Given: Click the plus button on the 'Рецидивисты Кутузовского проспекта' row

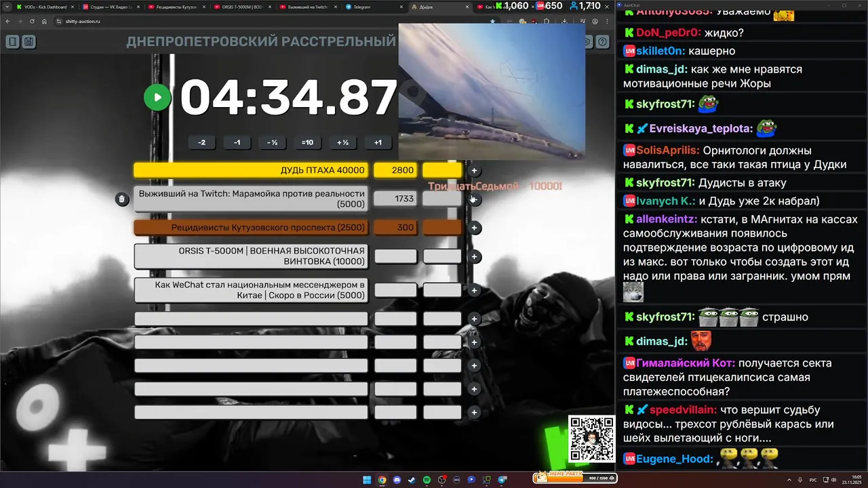Looking at the screenshot, I should [x=475, y=228].
